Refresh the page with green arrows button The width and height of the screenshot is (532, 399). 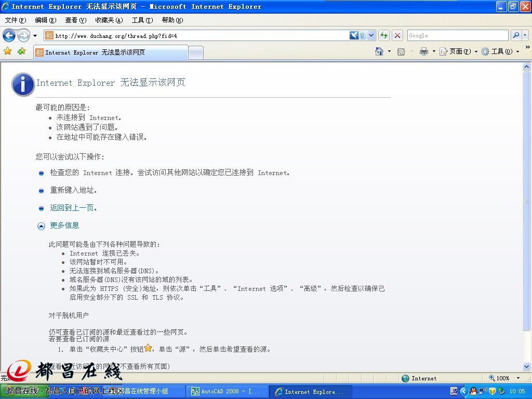384,35
